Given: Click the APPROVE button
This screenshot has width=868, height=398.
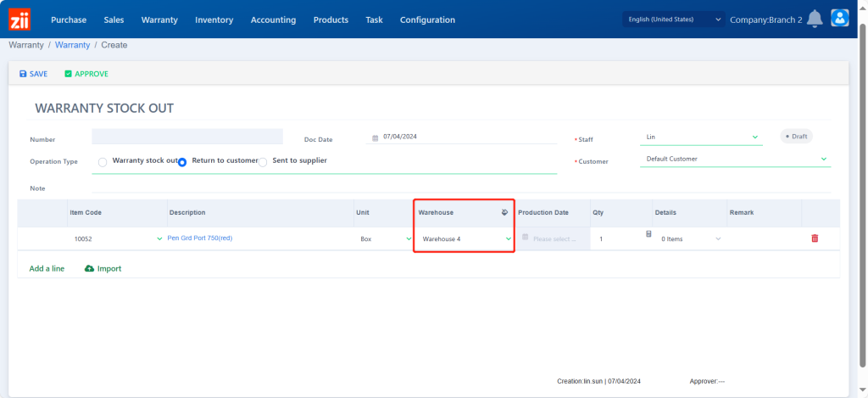Looking at the screenshot, I should [x=86, y=74].
